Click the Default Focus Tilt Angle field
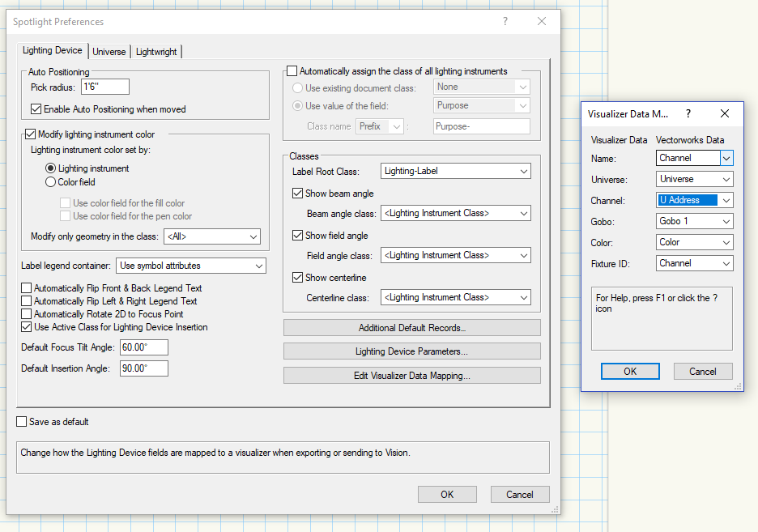This screenshot has height=532, width=758. (143, 347)
